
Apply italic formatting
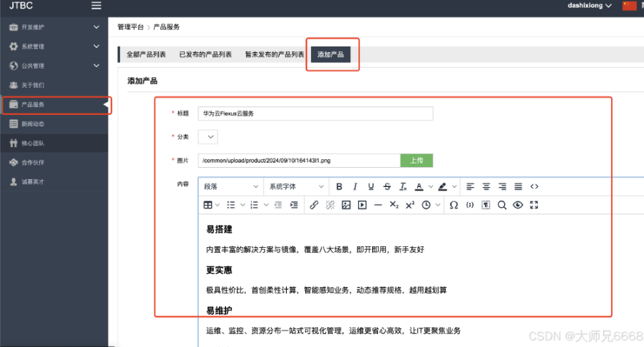pyautogui.click(x=355, y=186)
